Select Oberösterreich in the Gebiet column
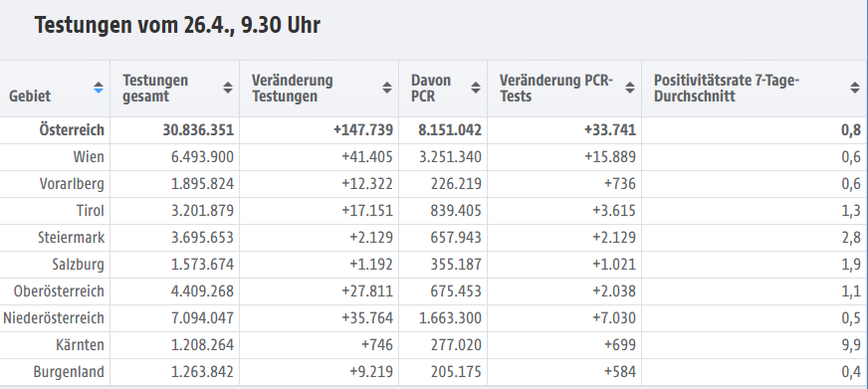 click(x=60, y=292)
